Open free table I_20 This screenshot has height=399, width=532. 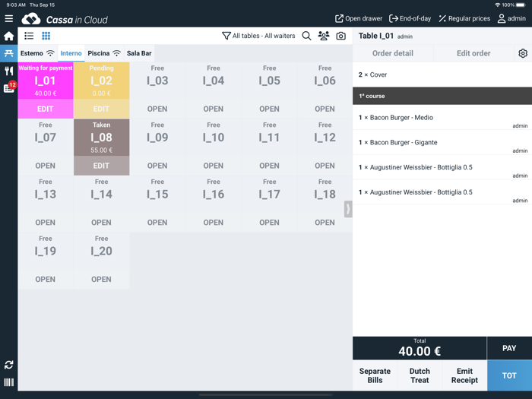coord(101,279)
